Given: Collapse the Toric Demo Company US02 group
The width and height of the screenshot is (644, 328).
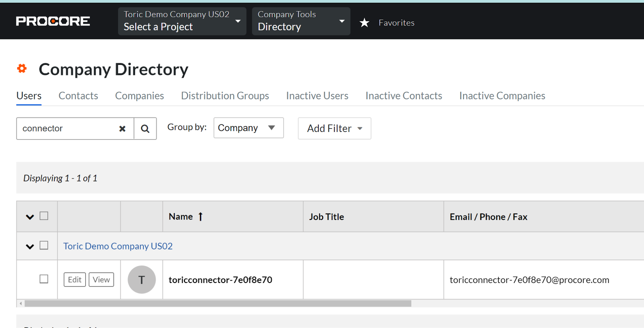Looking at the screenshot, I should click(30, 246).
